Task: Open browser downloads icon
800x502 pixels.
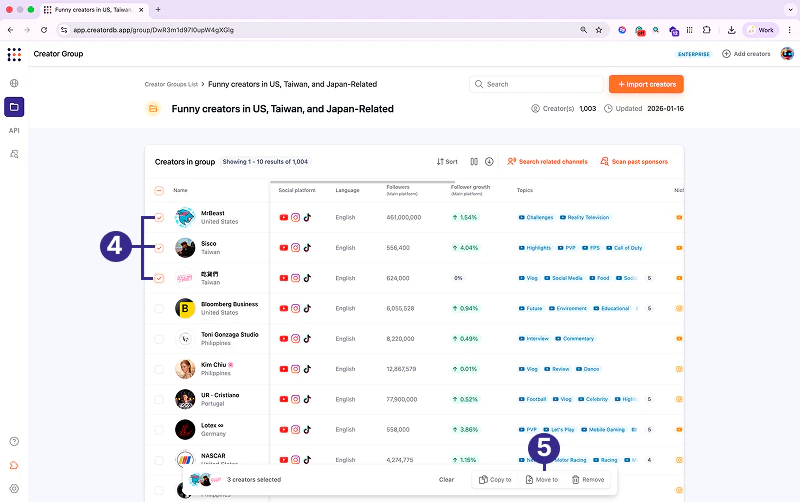Action: click(x=731, y=30)
